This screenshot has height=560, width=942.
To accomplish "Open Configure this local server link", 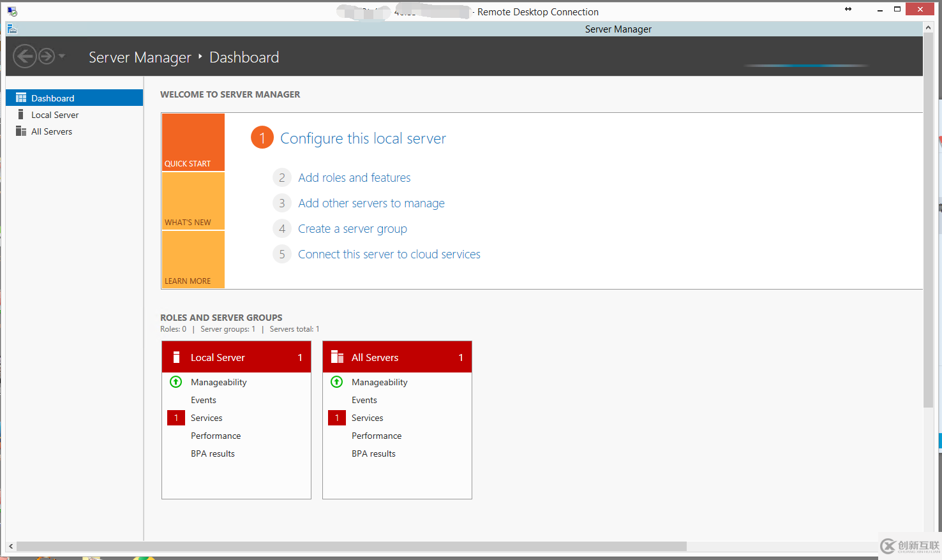I will click(363, 138).
